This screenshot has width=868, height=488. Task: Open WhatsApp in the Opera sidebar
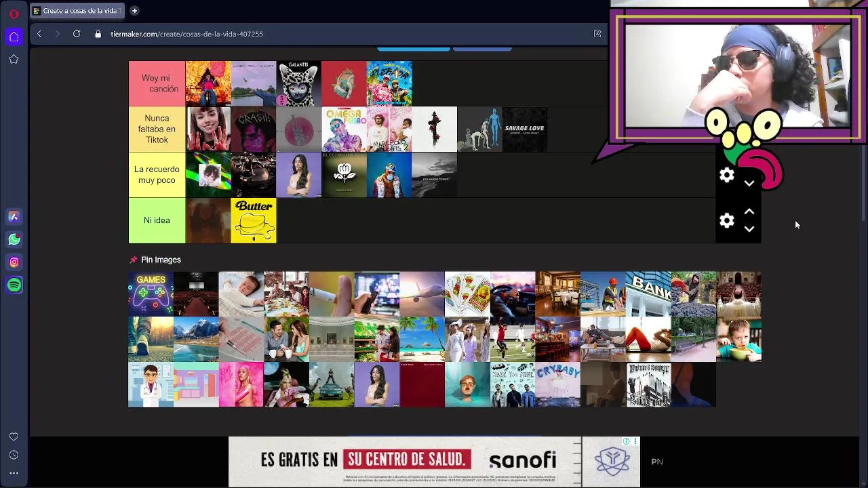pos(14,239)
